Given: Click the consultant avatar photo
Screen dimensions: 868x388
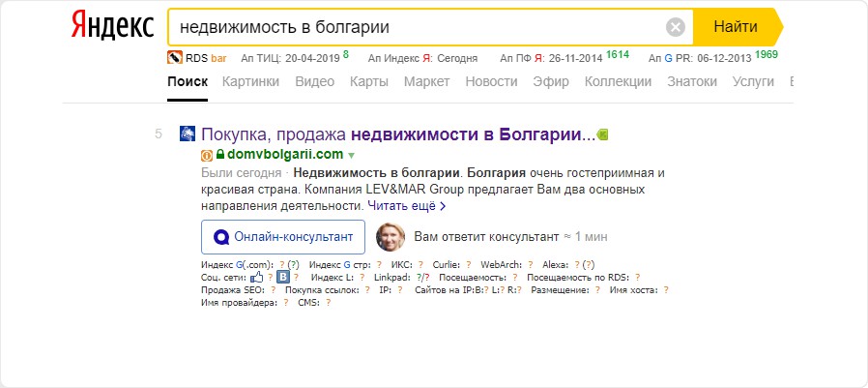Looking at the screenshot, I should click(x=391, y=237).
